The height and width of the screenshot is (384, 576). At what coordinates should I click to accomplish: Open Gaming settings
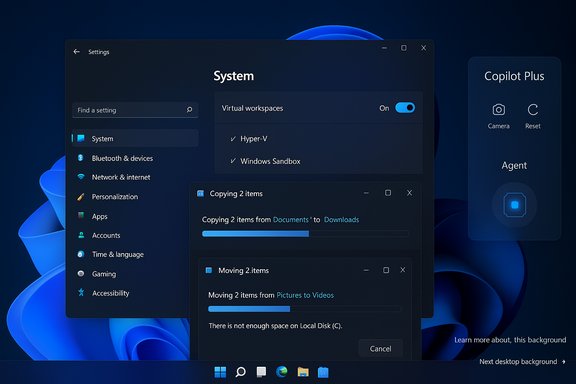click(x=104, y=274)
